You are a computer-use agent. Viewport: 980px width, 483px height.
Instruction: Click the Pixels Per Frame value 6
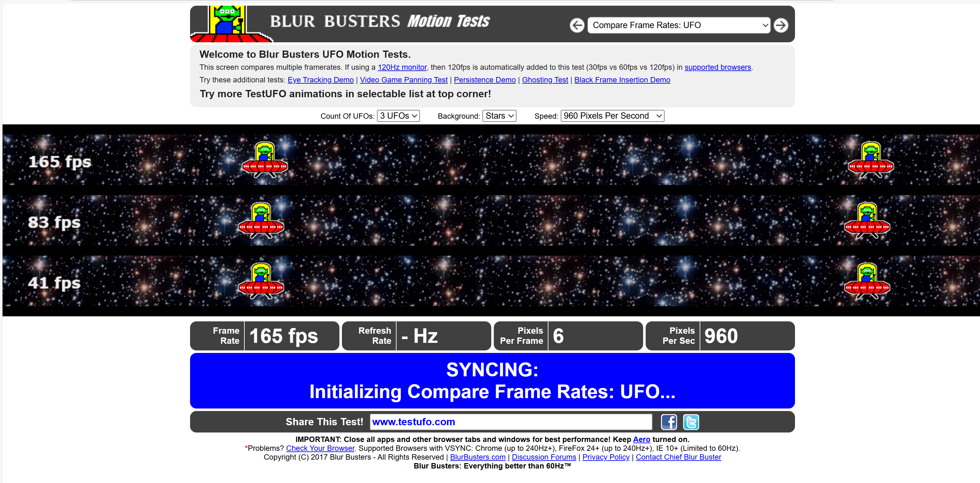click(558, 336)
